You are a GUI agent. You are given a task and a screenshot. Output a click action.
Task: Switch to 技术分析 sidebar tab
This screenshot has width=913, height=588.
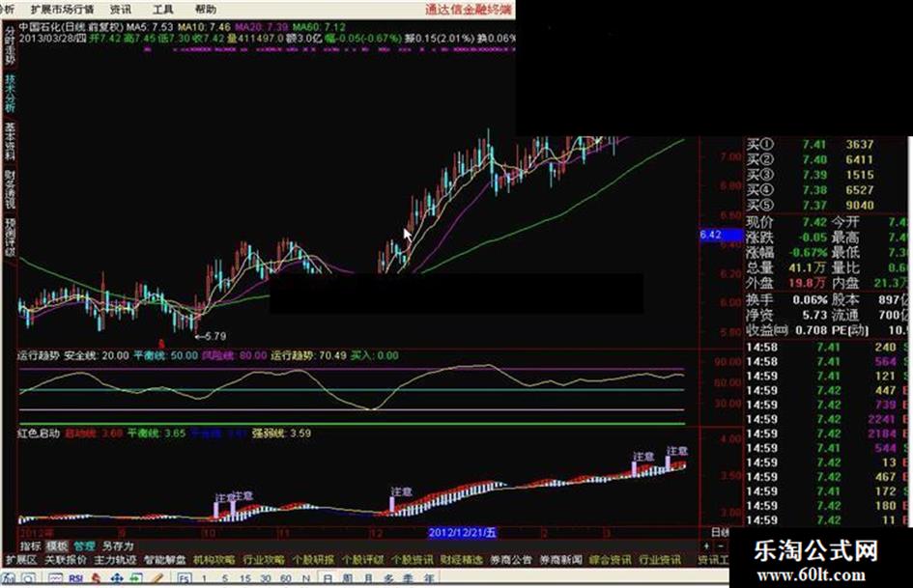(x=10, y=93)
